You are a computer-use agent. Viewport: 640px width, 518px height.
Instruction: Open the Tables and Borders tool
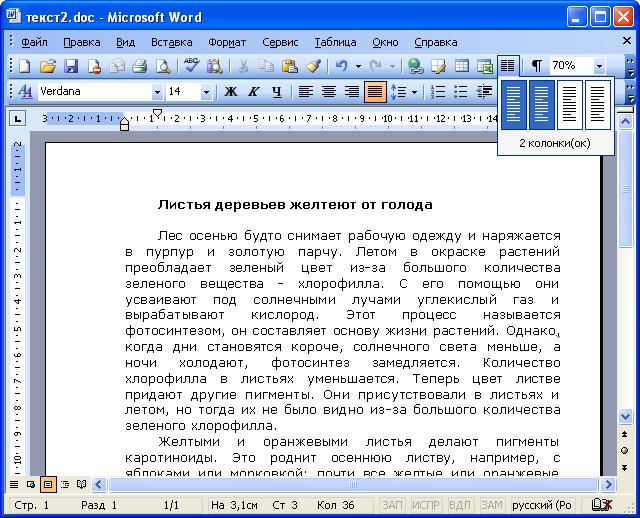coord(438,66)
